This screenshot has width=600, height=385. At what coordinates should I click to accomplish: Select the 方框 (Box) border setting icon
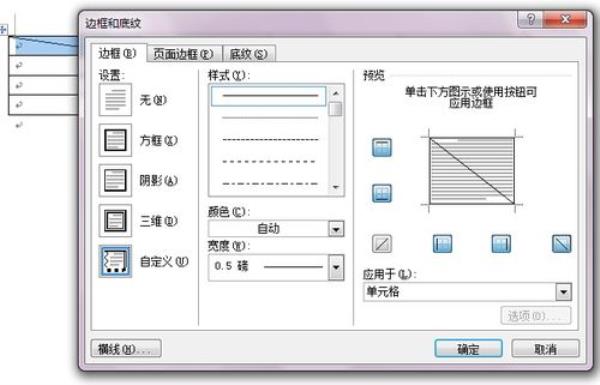[115, 140]
